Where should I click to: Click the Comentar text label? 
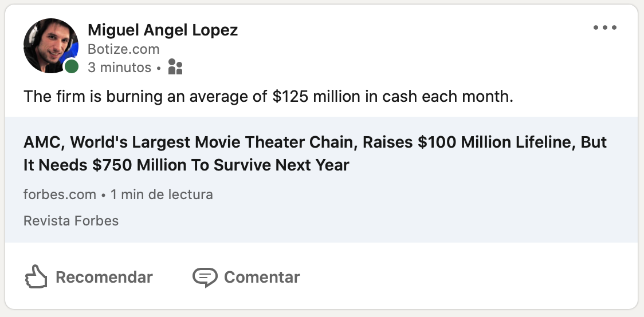262,277
